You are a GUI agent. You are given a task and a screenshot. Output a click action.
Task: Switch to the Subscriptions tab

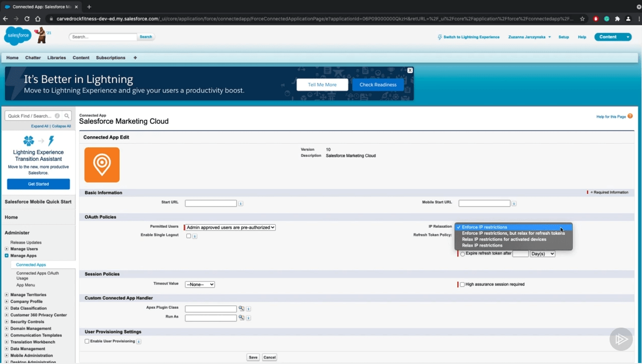click(110, 58)
